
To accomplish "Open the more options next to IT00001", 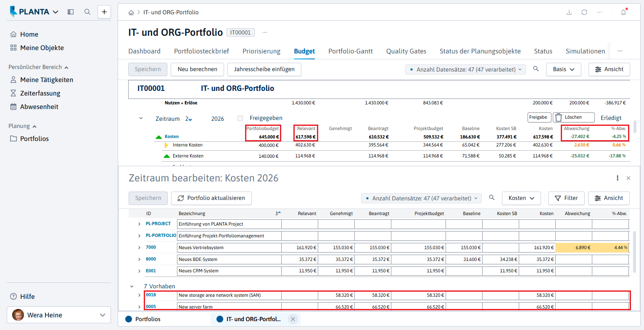I will click(x=265, y=32).
